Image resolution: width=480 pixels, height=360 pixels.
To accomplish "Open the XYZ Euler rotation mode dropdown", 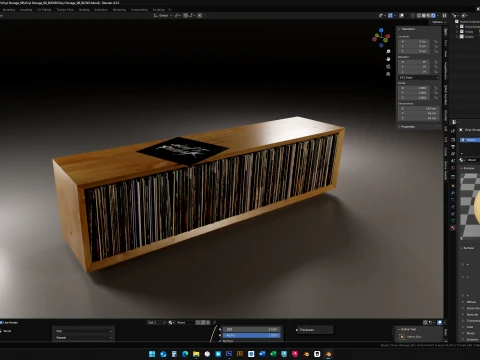I will pyautogui.click(x=419, y=77).
